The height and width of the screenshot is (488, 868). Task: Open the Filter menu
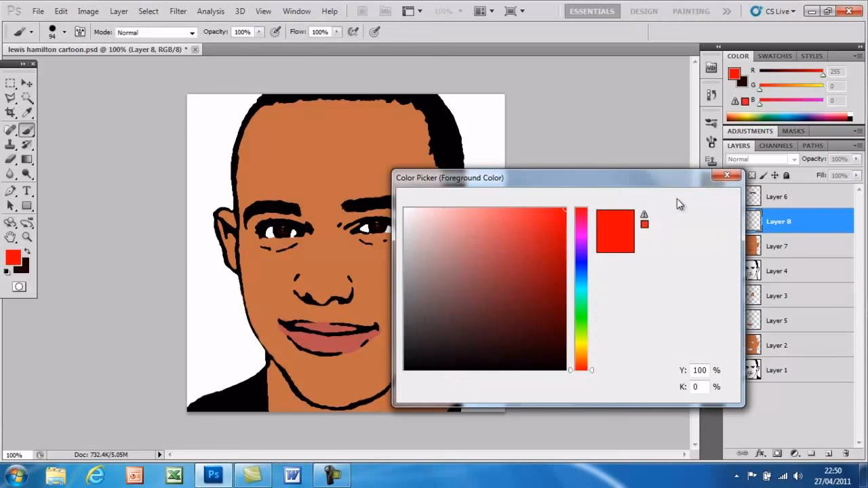tap(178, 11)
